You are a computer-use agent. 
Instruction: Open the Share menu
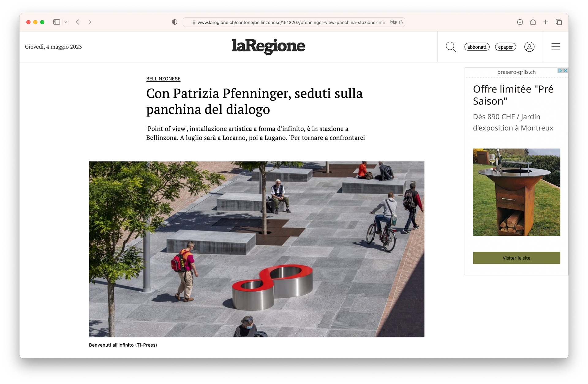[533, 22]
